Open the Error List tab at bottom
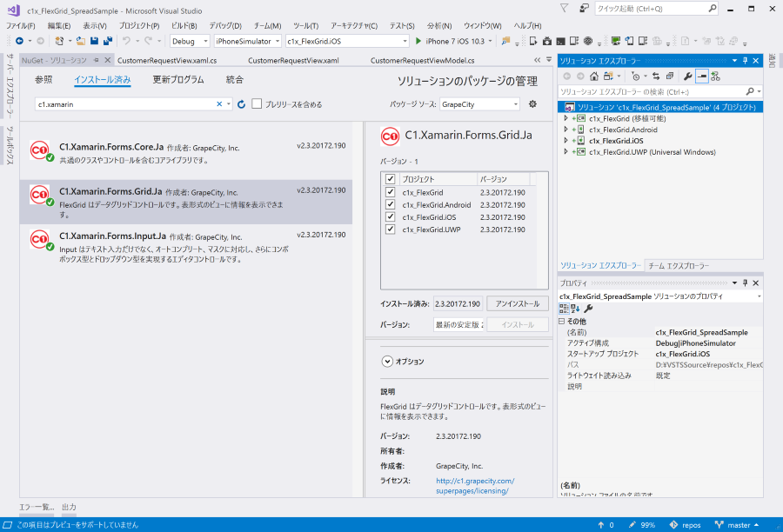The image size is (783, 532). click(37, 507)
